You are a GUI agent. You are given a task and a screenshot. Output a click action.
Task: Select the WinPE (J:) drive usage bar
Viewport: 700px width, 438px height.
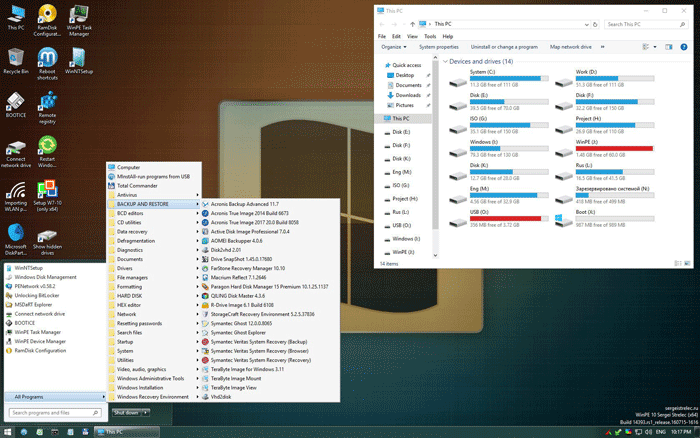point(613,149)
